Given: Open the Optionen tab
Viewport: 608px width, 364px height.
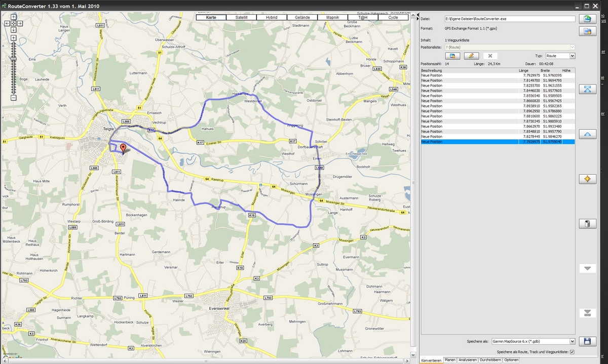Looking at the screenshot, I should 511,360.
